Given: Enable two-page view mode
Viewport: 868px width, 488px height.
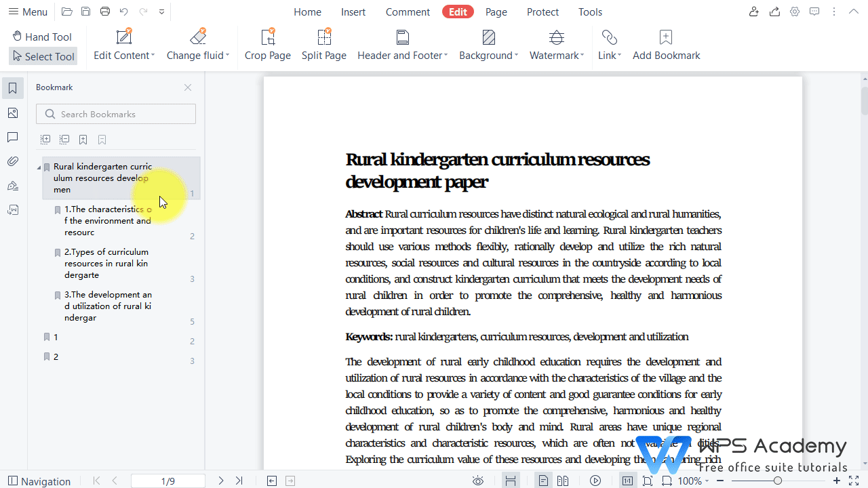Looking at the screenshot, I should [563, 481].
